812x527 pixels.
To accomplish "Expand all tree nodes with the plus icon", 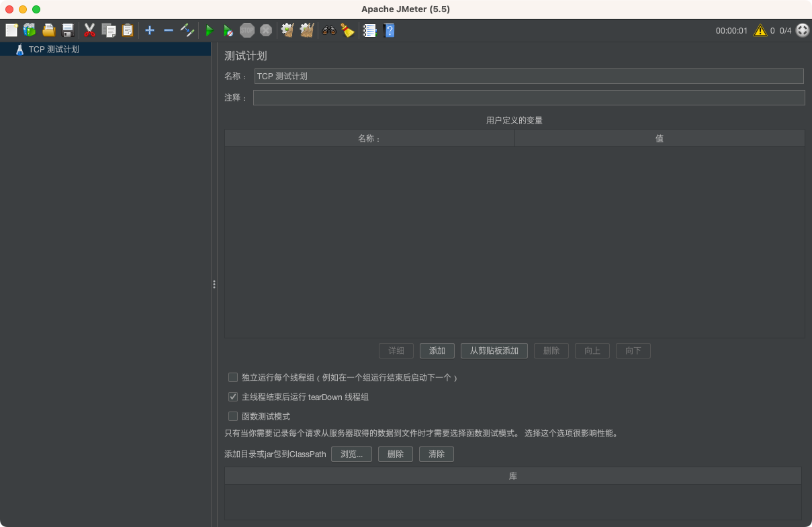I will click(149, 30).
